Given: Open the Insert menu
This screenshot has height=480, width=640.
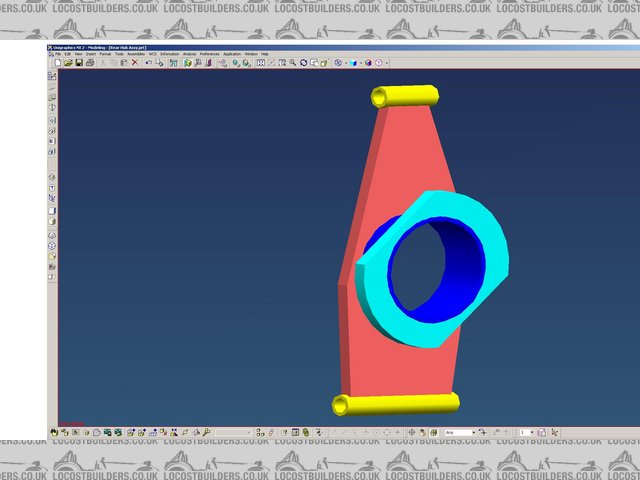Looking at the screenshot, I should point(90,53).
